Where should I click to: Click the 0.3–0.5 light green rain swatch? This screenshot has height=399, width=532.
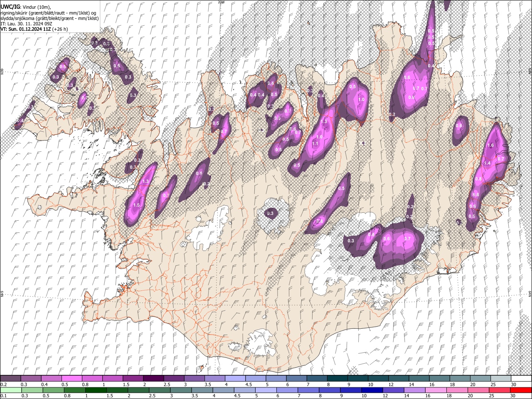coord(32,390)
